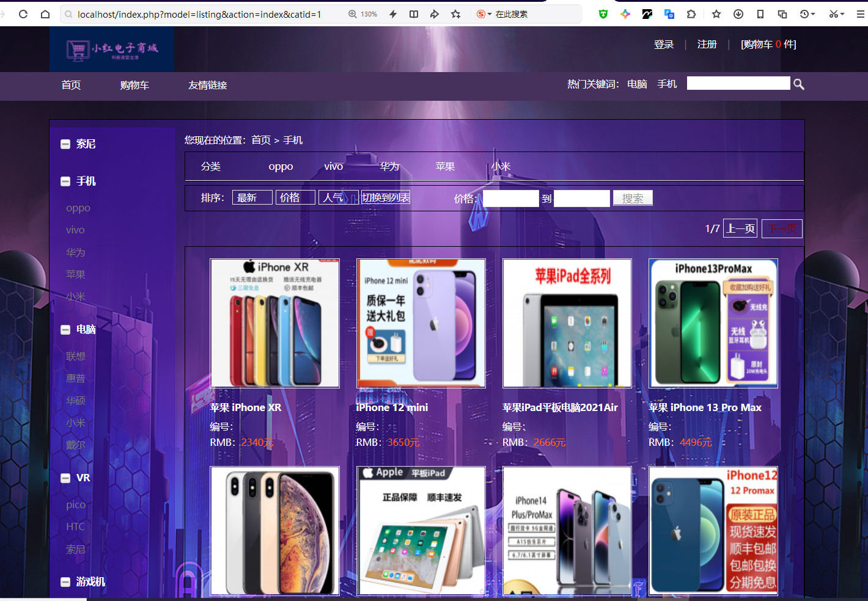Click the magnifier search icon in the purple bar
The width and height of the screenshot is (868, 601).
(x=799, y=84)
